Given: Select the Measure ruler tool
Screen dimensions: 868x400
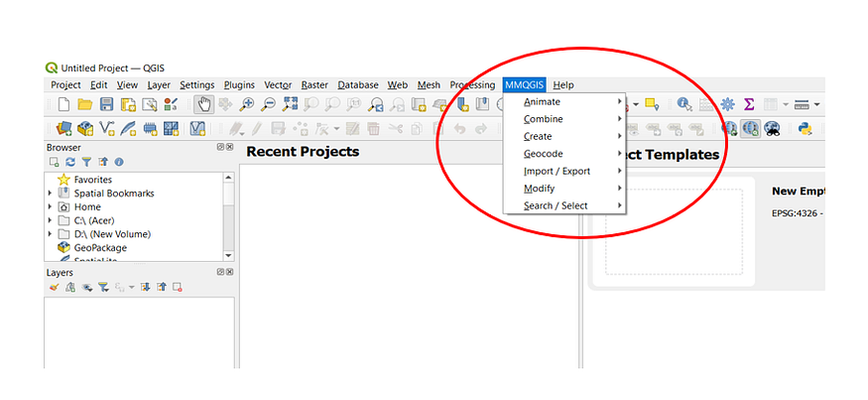Looking at the screenshot, I should tap(801, 104).
